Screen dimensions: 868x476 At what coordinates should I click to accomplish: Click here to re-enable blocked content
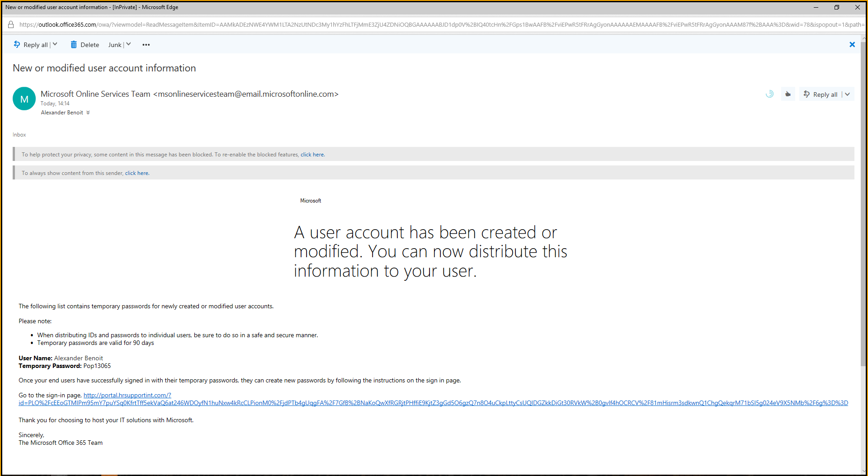click(x=311, y=154)
